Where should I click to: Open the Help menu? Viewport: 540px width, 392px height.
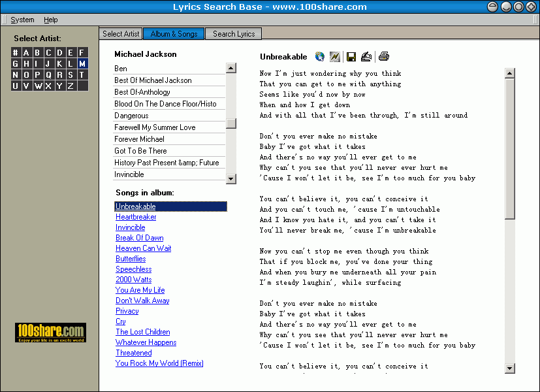(50, 20)
